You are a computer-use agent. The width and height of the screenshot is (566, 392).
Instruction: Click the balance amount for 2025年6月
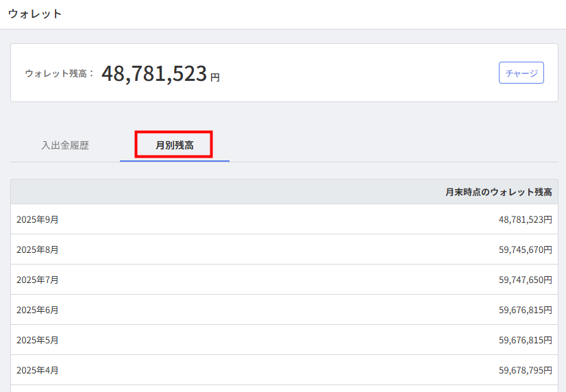(x=525, y=310)
